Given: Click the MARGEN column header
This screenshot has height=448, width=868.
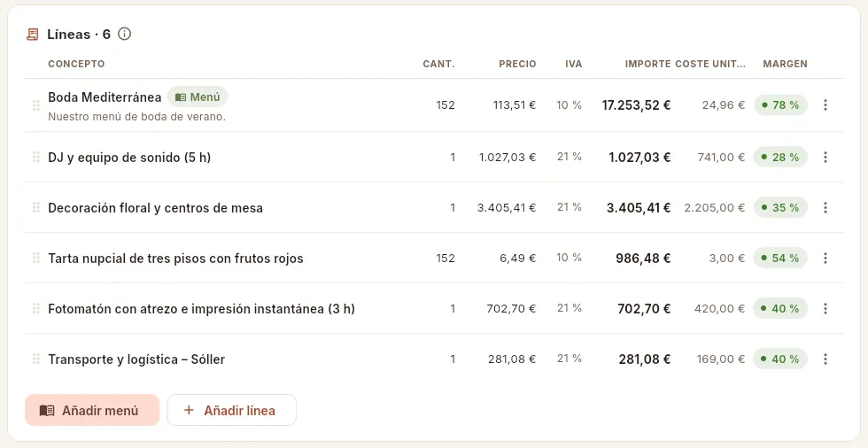Looking at the screenshot, I should tap(785, 64).
